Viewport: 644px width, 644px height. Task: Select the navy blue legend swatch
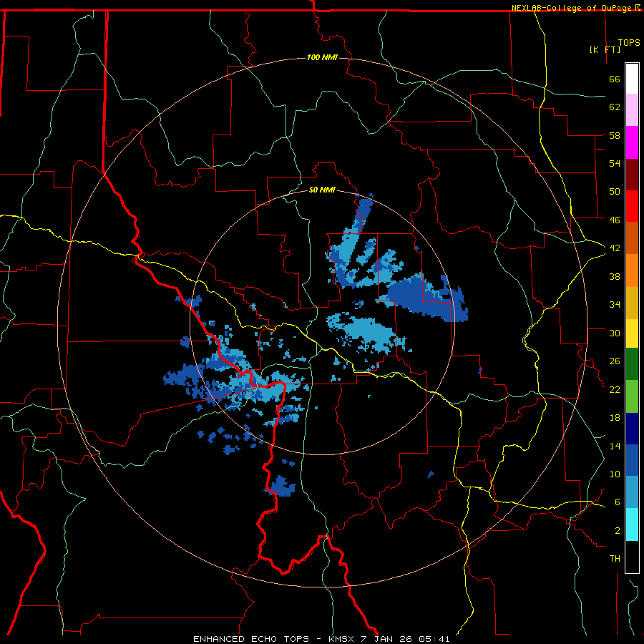pyautogui.click(x=632, y=429)
